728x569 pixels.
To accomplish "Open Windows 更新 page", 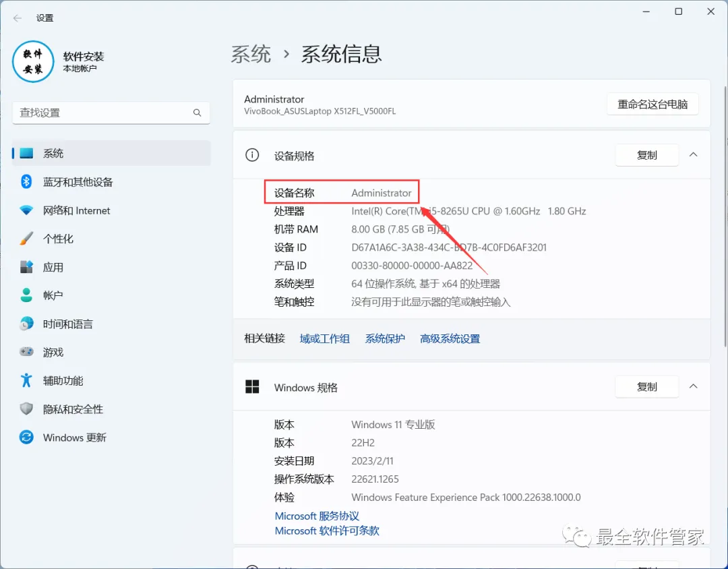I will tap(111, 437).
